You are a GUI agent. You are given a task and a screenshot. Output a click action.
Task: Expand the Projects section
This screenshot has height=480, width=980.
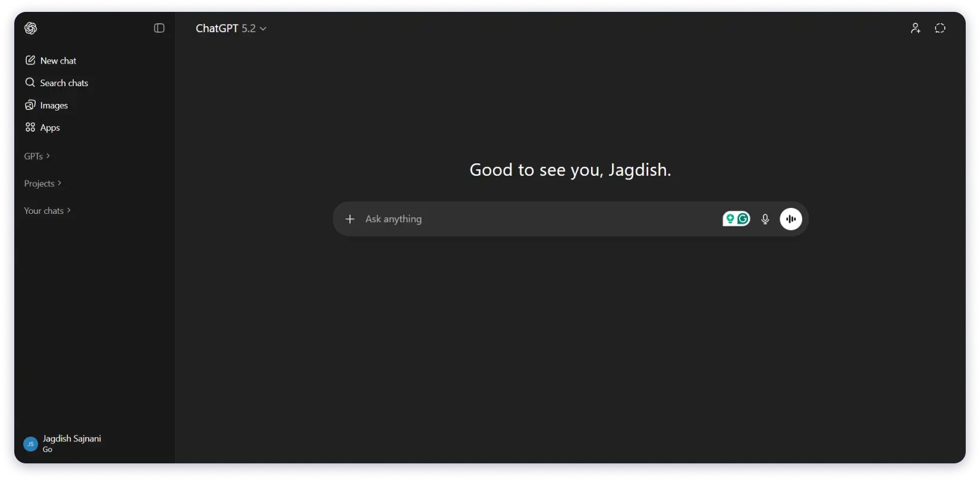pyautogui.click(x=43, y=184)
